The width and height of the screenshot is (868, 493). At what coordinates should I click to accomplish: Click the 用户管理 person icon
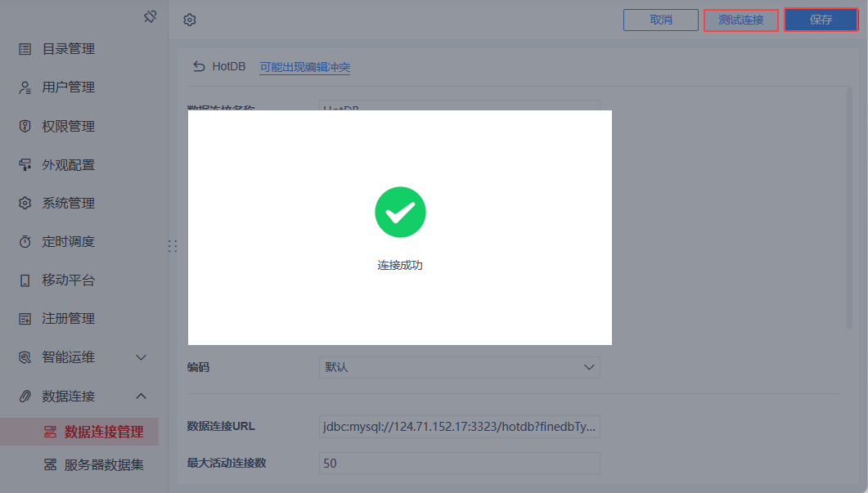click(25, 87)
